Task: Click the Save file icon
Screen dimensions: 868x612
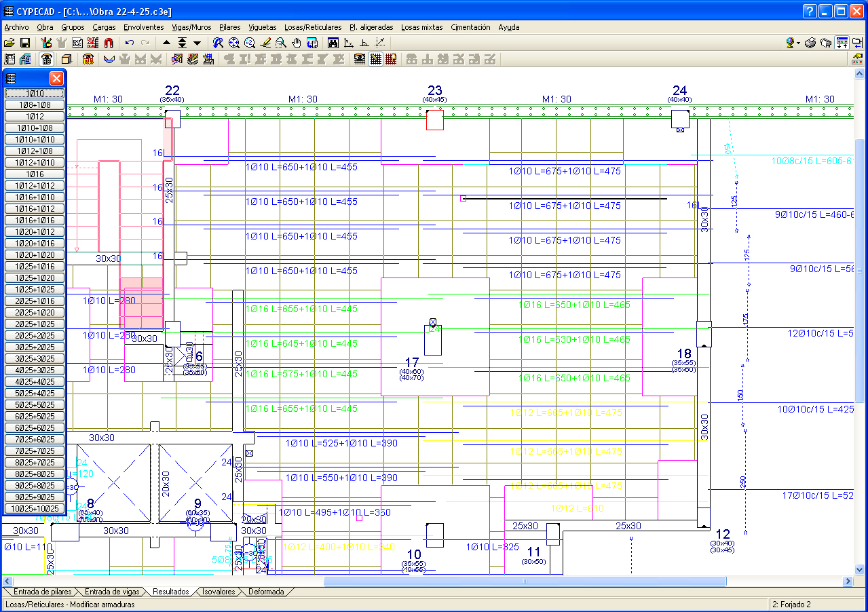Action: tap(25, 43)
